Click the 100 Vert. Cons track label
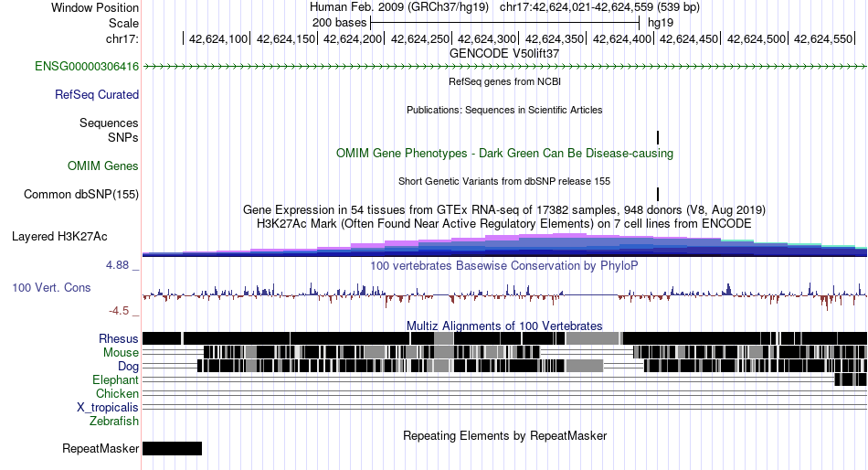The height and width of the screenshot is (470, 868). pos(51,288)
